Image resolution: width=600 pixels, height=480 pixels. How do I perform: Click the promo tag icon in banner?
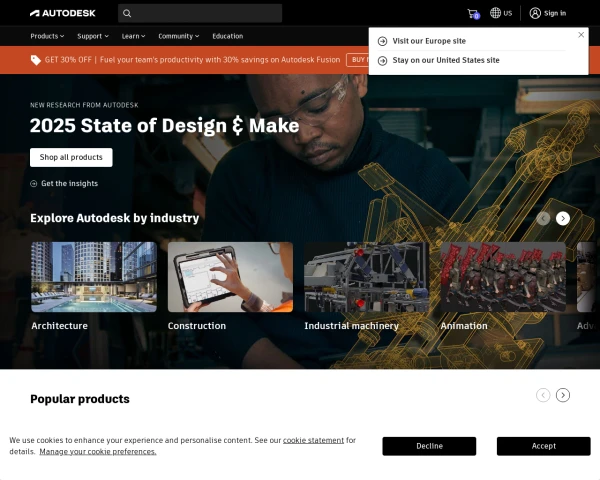(x=36, y=60)
